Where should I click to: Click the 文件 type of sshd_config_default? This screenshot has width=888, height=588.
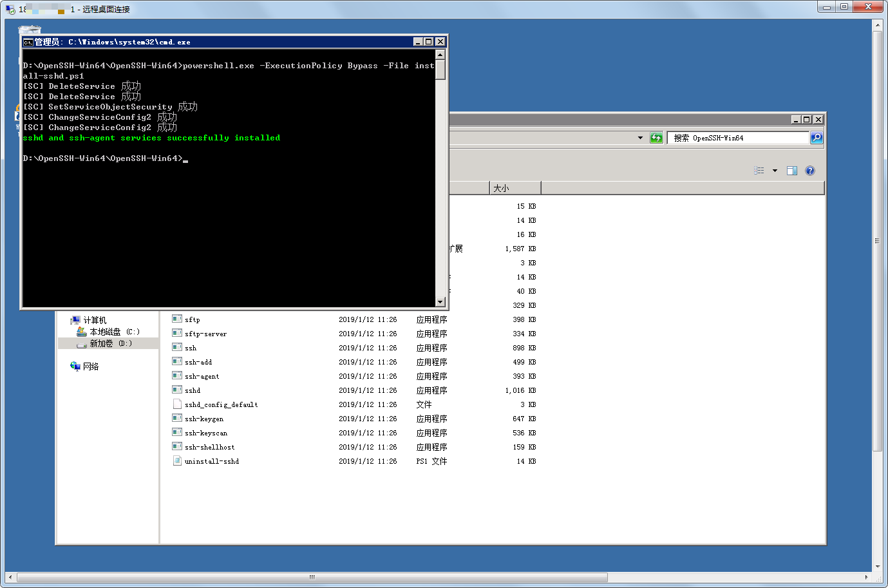424,404
